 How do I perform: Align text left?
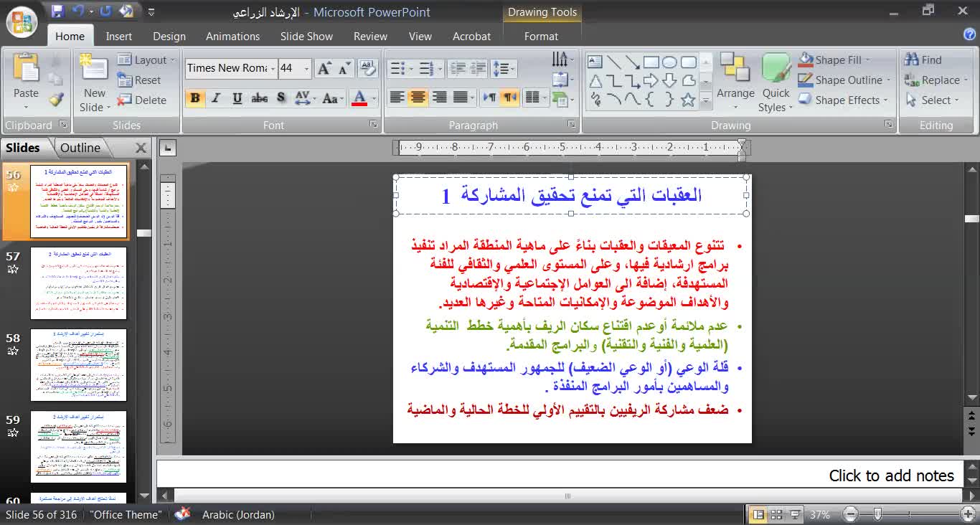(x=396, y=98)
